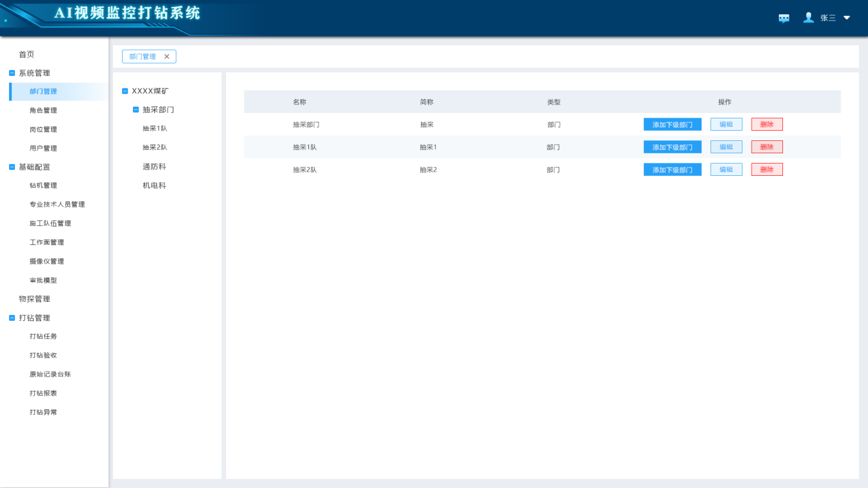
Task: Select 机电科 in the department tree
Action: 154,185
